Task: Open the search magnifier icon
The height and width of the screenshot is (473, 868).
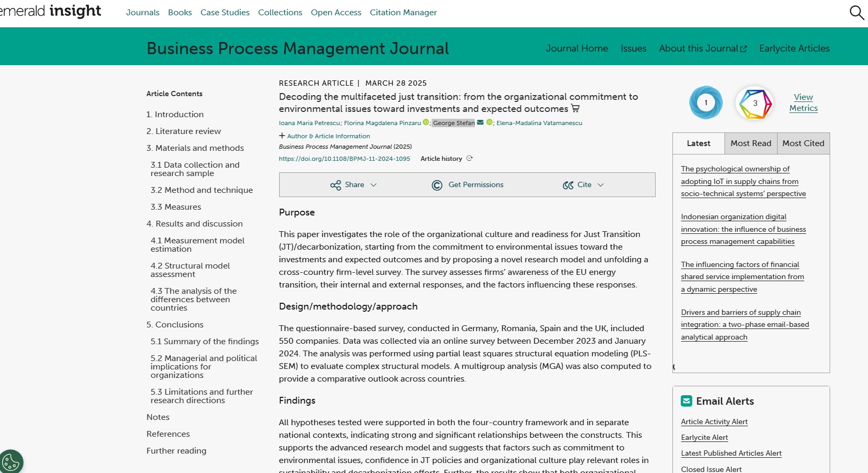Action: [x=856, y=13]
